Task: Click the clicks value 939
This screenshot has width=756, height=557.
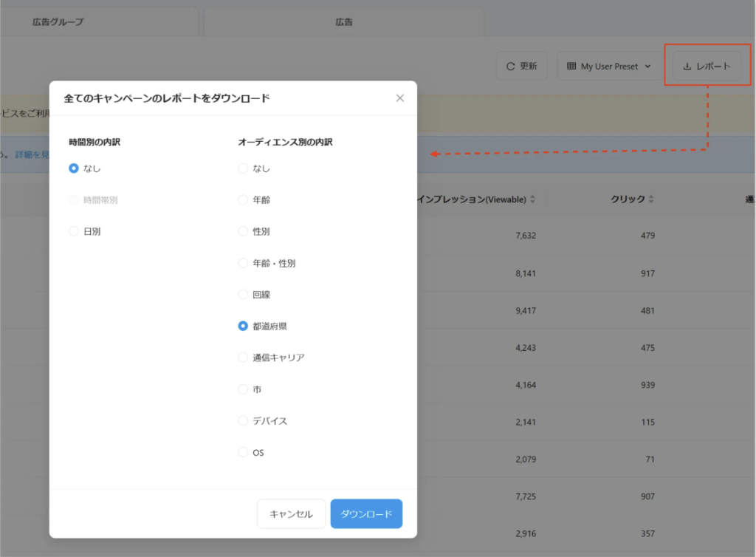Action: (648, 386)
